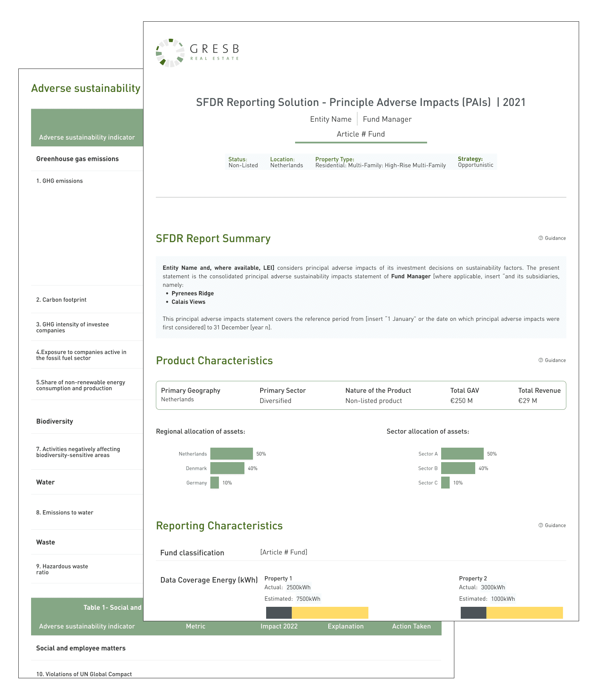Click Metric column header in back table
The width and height of the screenshot is (597, 700).
[x=196, y=626]
